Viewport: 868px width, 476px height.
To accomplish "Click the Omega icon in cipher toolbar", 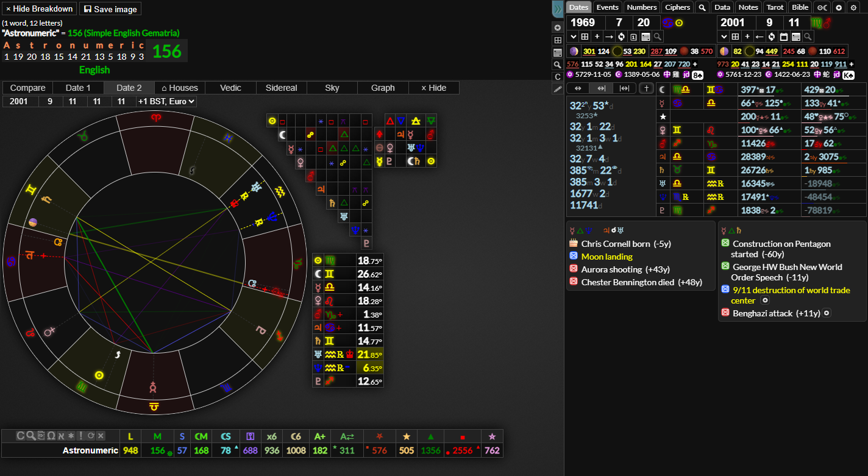I will [51, 436].
